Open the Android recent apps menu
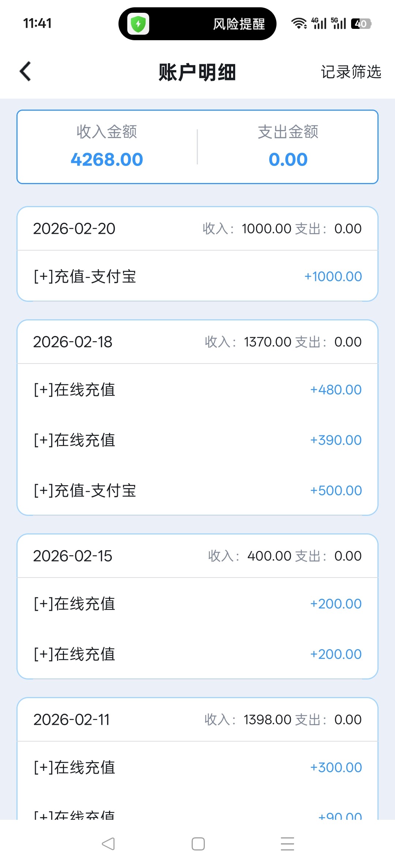Viewport: 395px width, 868px height. point(287,844)
